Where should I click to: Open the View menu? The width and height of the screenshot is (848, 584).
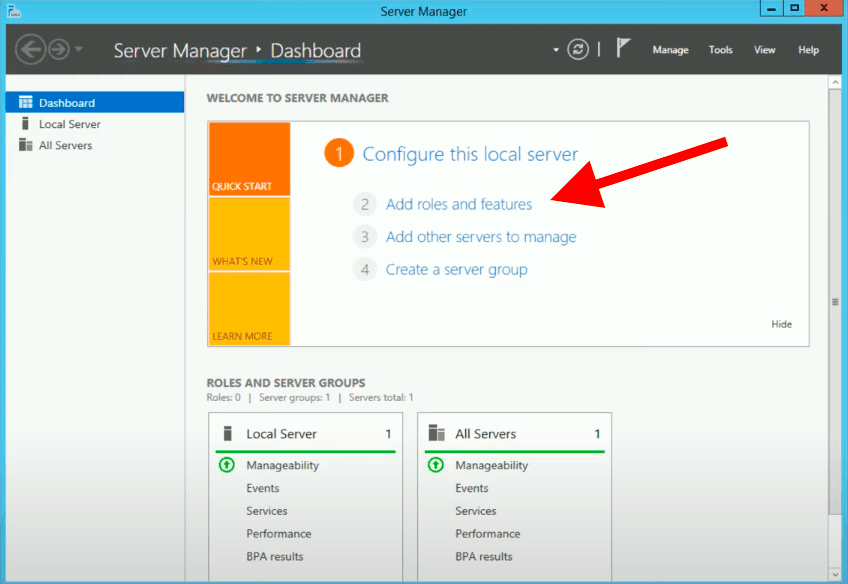(765, 50)
